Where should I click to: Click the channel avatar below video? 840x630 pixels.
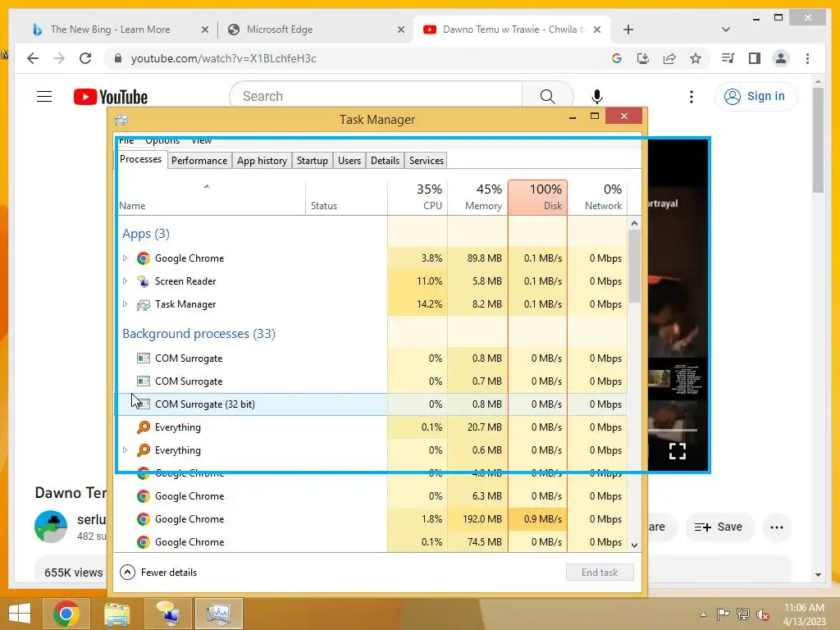tap(51, 527)
